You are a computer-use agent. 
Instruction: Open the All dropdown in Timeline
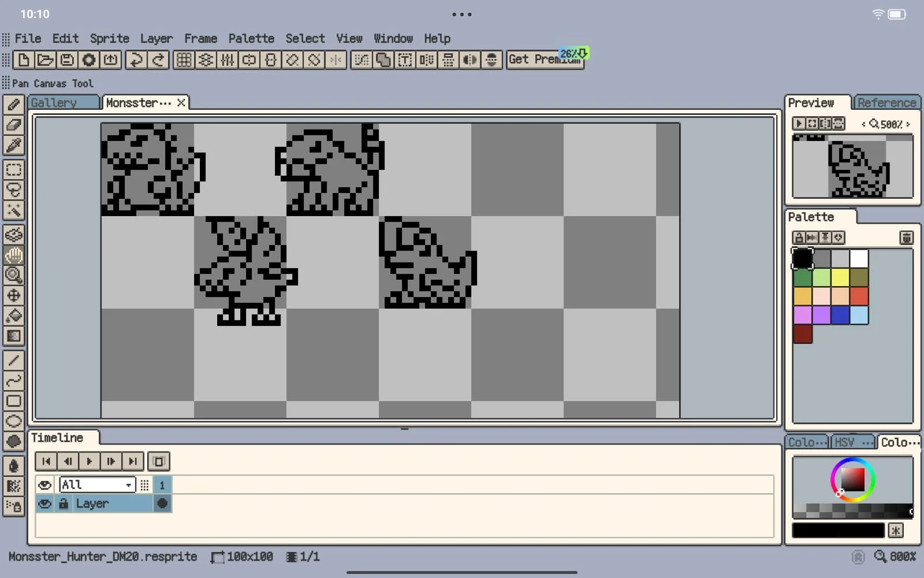(97, 485)
